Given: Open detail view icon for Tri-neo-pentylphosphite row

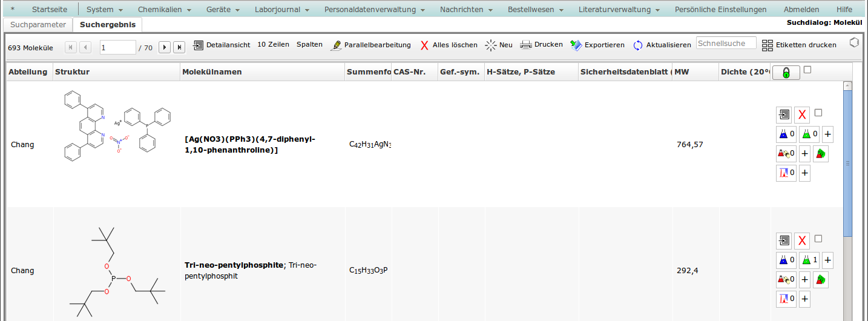Looking at the screenshot, I should (x=784, y=240).
